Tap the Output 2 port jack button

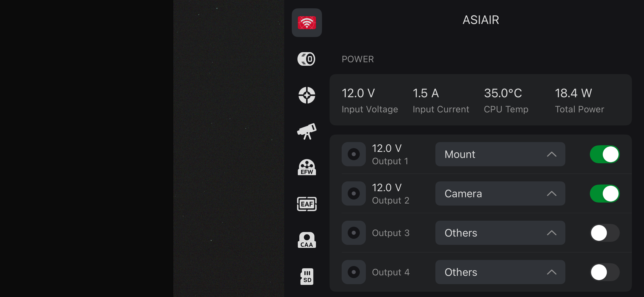coord(353,193)
